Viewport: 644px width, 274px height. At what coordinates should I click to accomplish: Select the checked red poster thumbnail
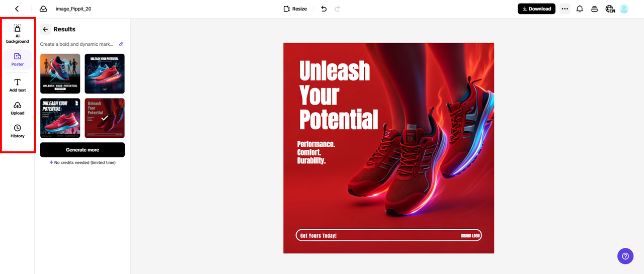[105, 118]
